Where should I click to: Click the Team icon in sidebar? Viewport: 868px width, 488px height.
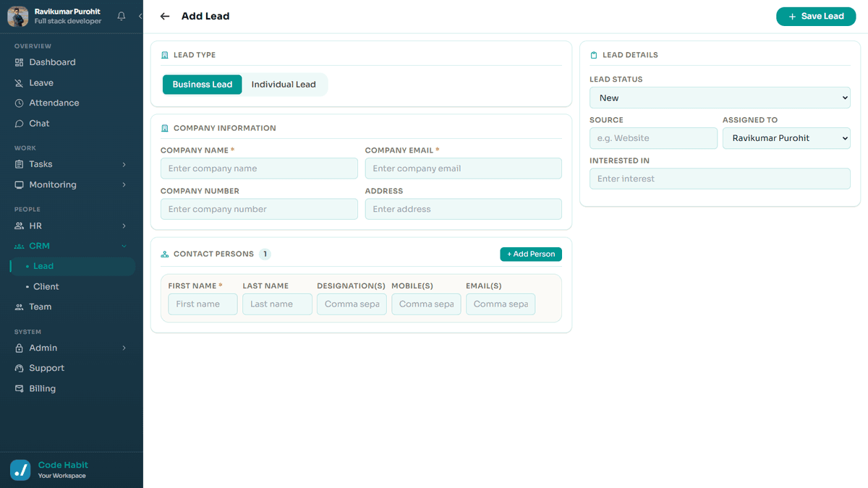(x=20, y=307)
